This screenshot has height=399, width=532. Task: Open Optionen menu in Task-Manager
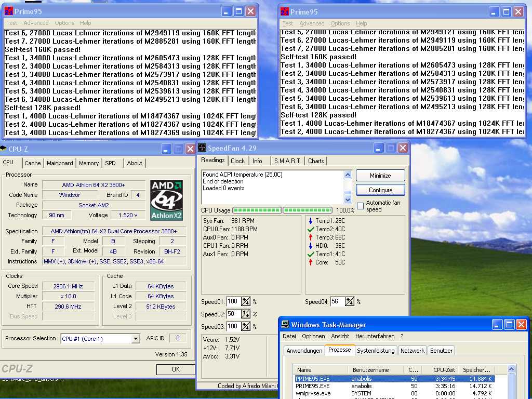(x=313, y=336)
